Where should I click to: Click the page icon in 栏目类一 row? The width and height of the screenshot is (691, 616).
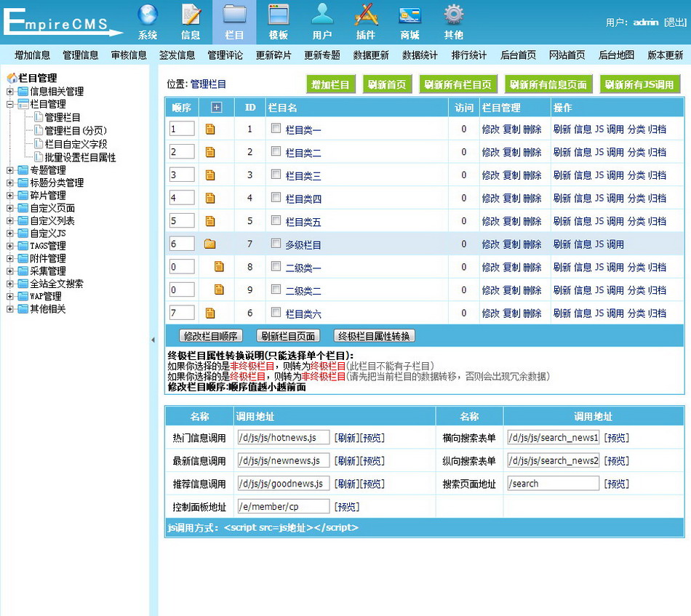(210, 129)
